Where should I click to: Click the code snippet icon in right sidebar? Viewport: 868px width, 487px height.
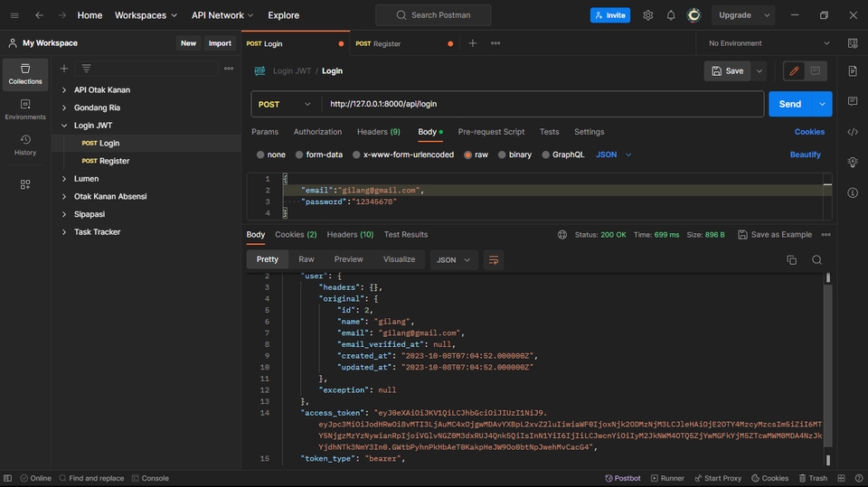point(853,132)
